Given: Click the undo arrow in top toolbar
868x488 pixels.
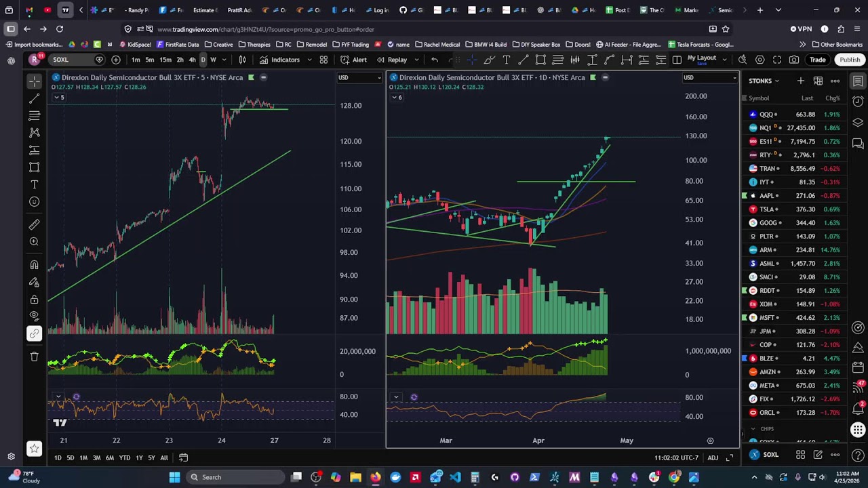Looking at the screenshot, I should click(x=435, y=60).
